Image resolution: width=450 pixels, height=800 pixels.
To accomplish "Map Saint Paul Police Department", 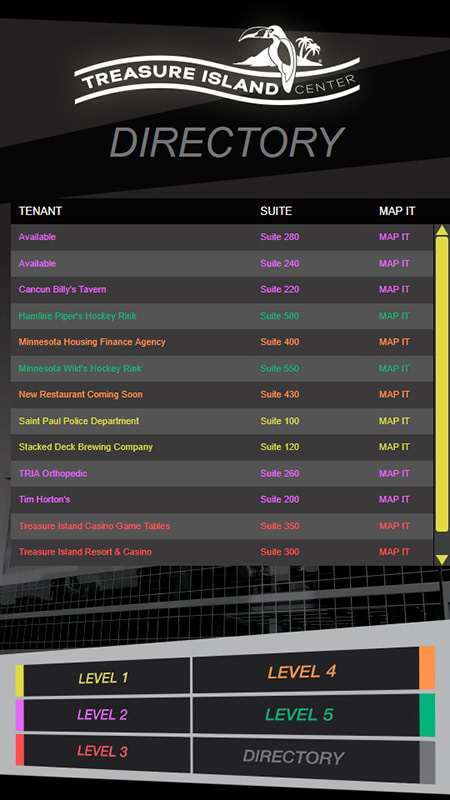I will pyautogui.click(x=394, y=421).
